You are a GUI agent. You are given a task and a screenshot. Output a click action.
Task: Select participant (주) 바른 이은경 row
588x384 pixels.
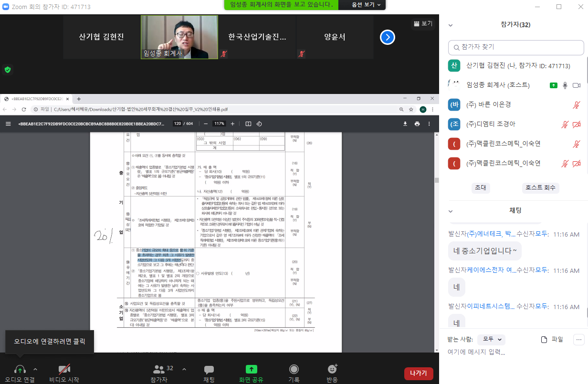pos(514,104)
